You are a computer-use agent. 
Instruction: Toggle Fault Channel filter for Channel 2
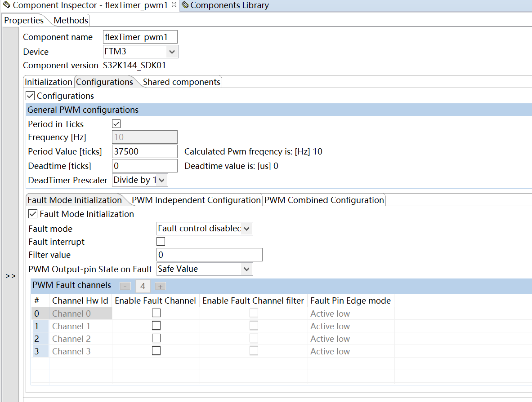click(x=254, y=338)
